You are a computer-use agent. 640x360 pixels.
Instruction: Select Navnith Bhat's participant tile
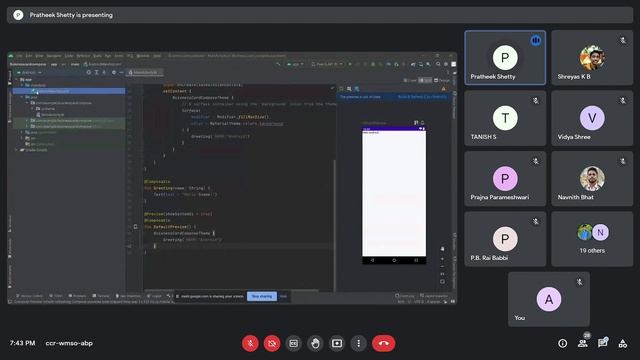(x=592, y=178)
